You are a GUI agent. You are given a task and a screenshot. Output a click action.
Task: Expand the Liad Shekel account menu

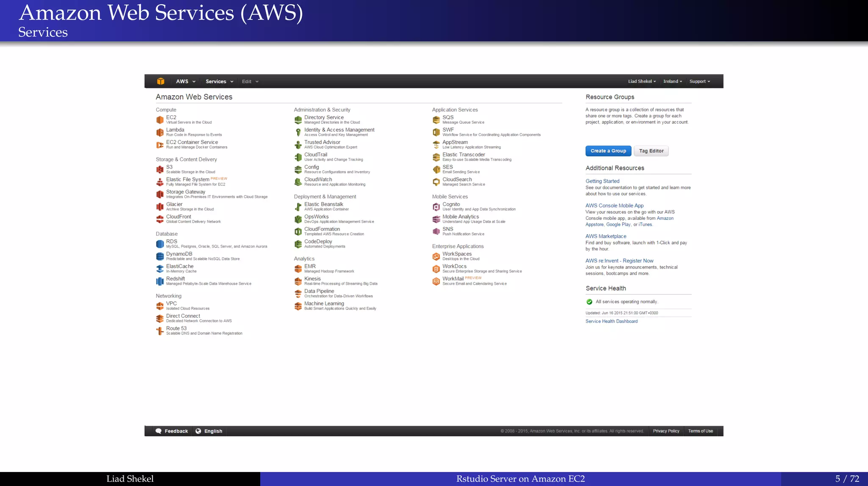pyautogui.click(x=642, y=81)
